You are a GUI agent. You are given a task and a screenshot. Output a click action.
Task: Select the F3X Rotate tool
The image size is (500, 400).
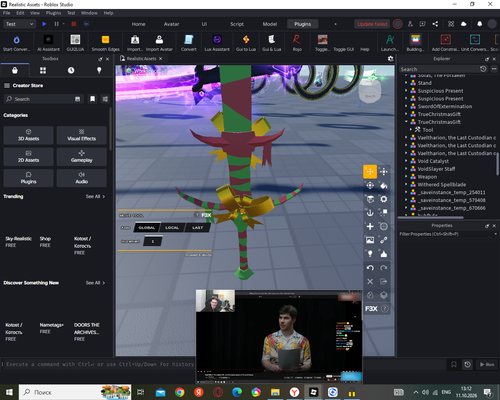click(x=370, y=185)
